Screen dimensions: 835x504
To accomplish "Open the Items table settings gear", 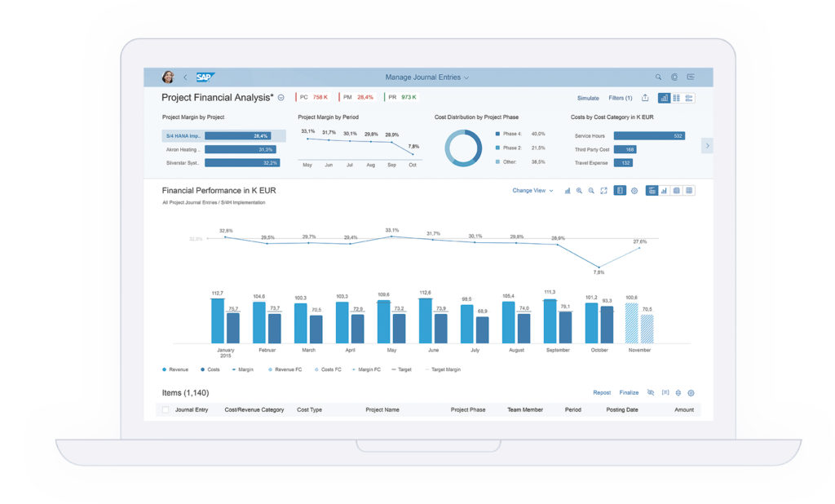I will coord(691,392).
